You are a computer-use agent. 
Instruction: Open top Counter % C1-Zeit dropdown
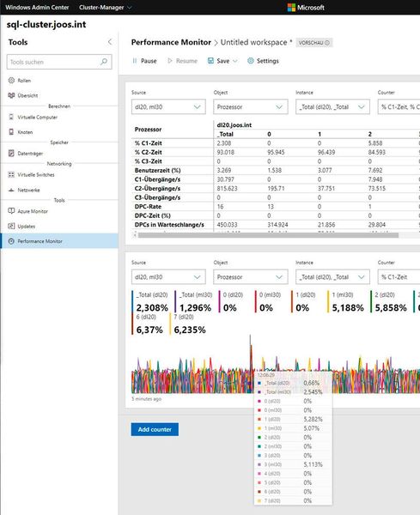click(399, 106)
